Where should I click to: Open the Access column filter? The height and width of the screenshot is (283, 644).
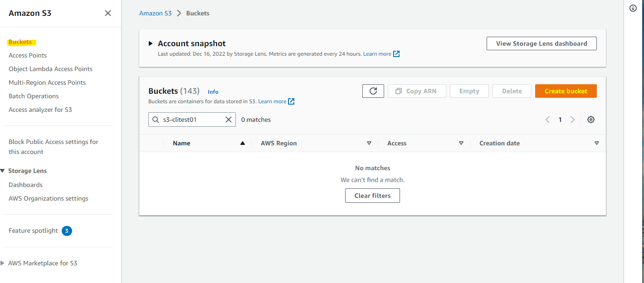461,143
